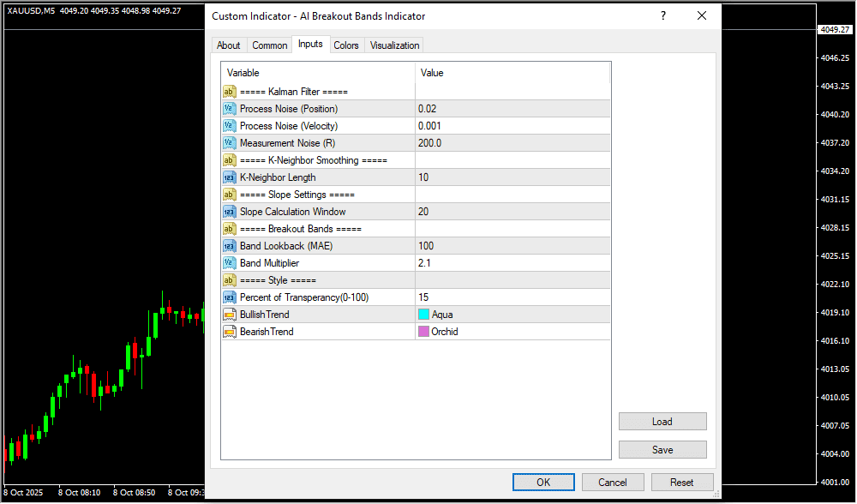
Task: Click the icon beside Process Noise (Position)
Action: pyautogui.click(x=229, y=109)
